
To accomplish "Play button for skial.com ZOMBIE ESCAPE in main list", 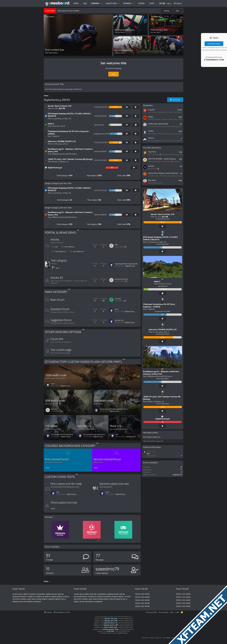I will [x=136, y=142].
